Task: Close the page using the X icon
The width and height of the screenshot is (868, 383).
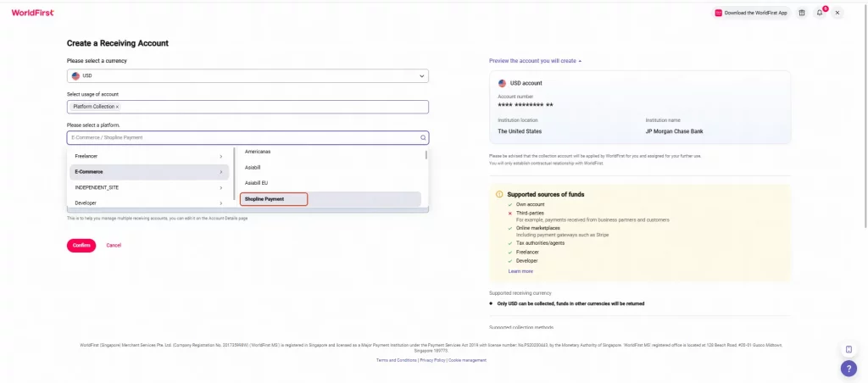Action: tap(837, 13)
